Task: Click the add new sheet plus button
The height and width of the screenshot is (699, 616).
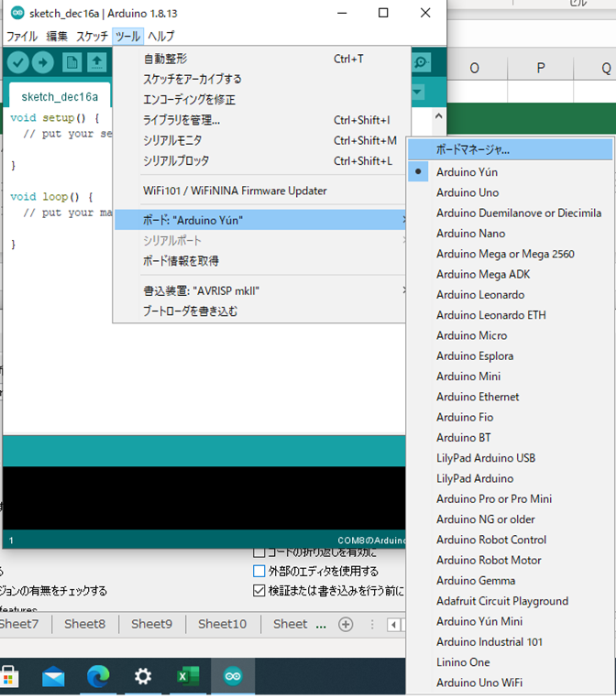Action: click(x=346, y=624)
